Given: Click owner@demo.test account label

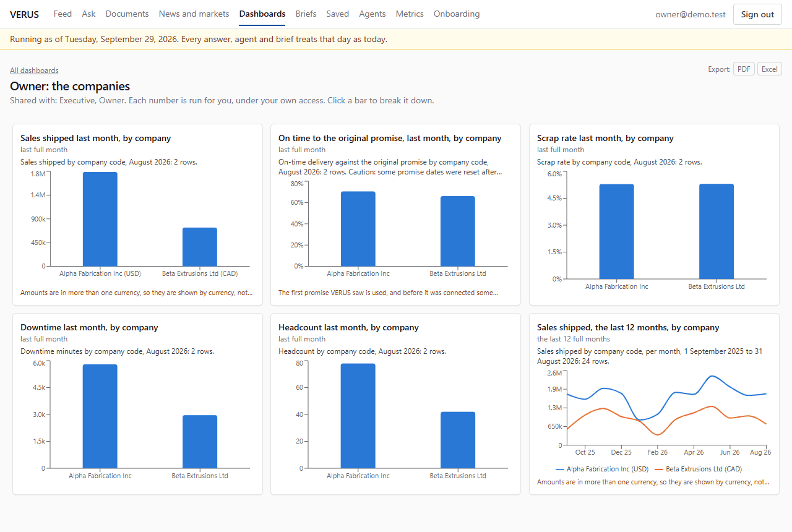Looking at the screenshot, I should tap(691, 14).
